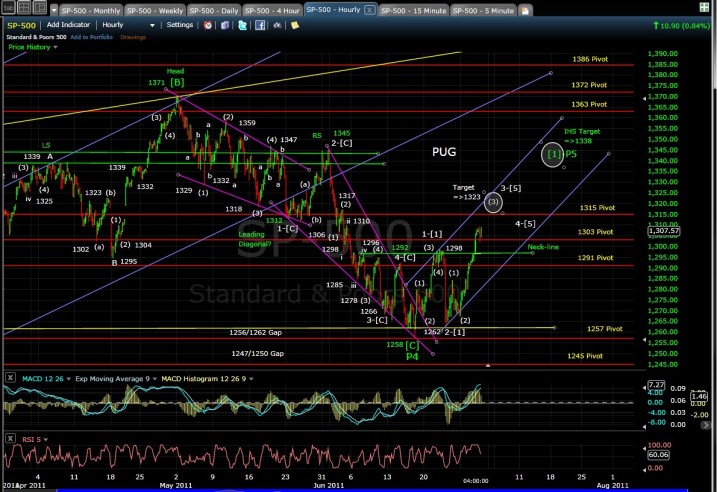Click the 1291 Pivot label

595,258
